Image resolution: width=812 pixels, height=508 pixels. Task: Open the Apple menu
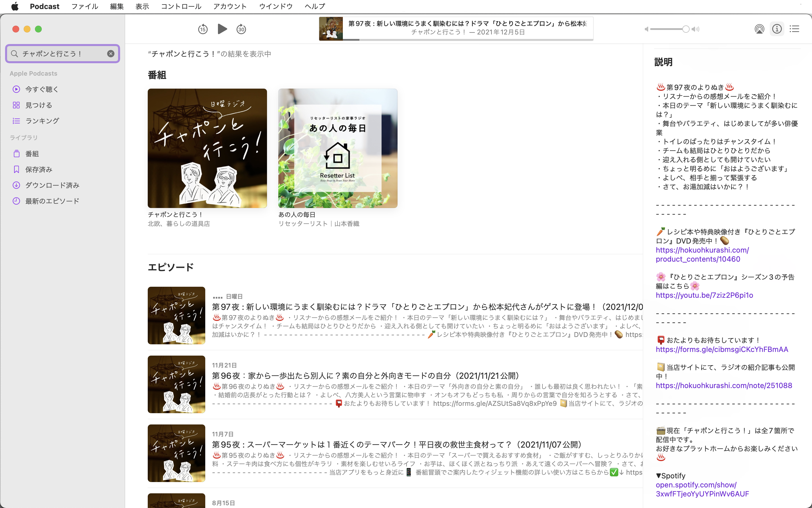[x=15, y=6]
